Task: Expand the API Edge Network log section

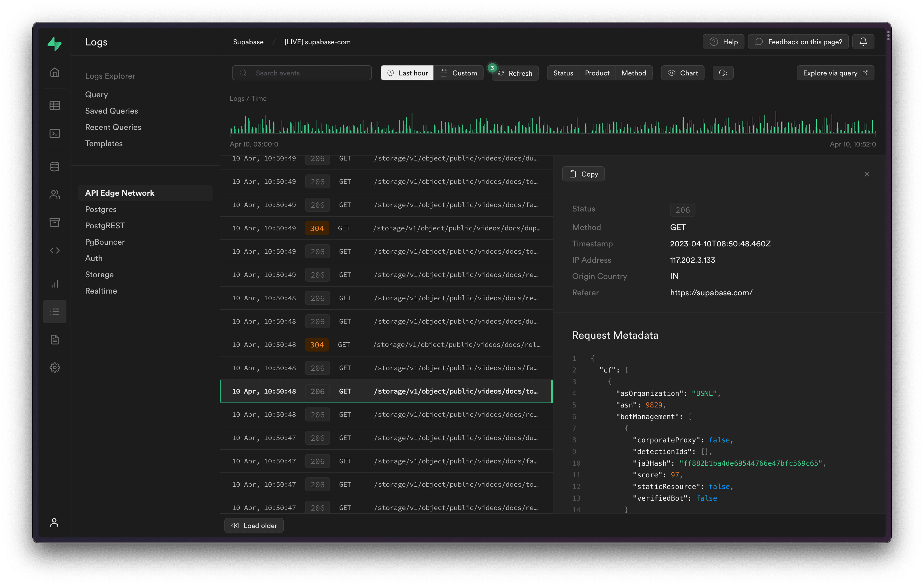Action: point(120,193)
